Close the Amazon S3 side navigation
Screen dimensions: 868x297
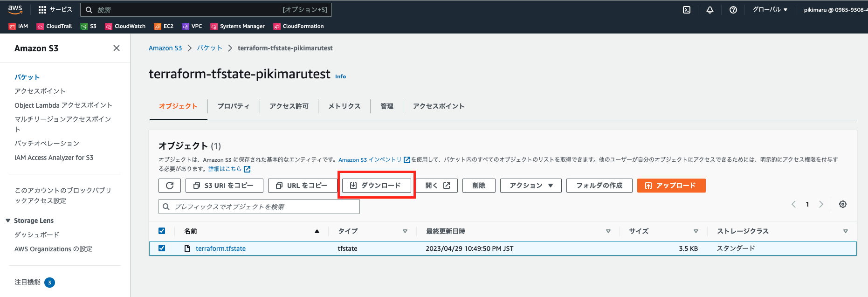117,48
